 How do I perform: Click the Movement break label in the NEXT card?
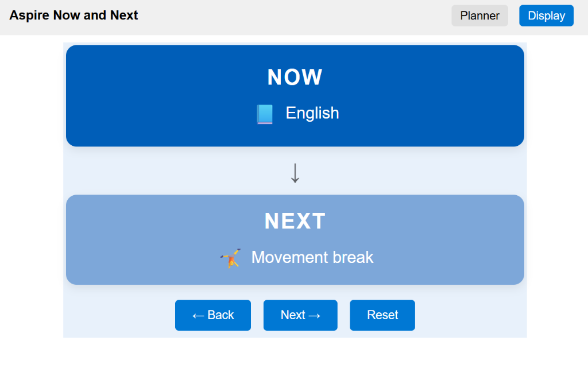tap(312, 258)
